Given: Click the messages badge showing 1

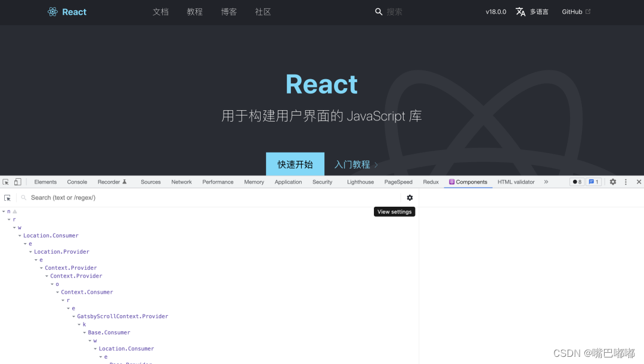Looking at the screenshot, I should click(593, 182).
